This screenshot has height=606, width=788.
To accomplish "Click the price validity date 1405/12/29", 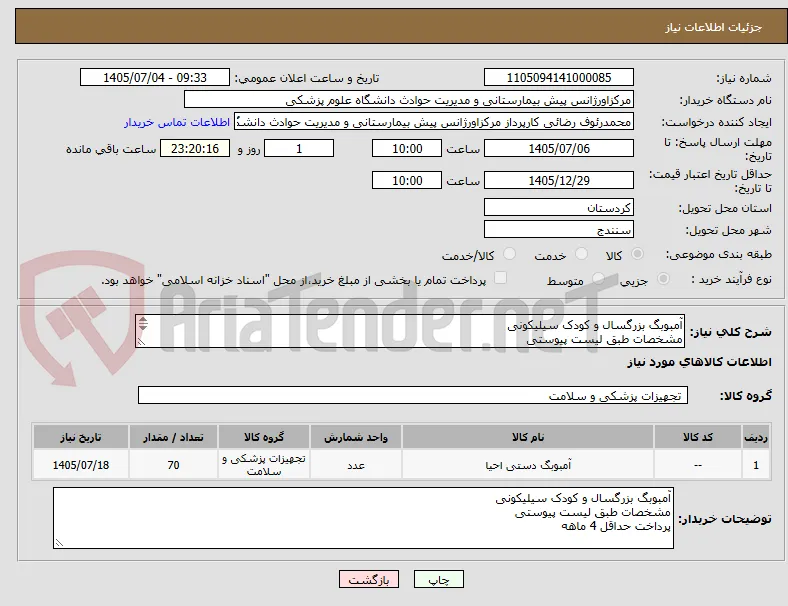I will click(x=558, y=180).
